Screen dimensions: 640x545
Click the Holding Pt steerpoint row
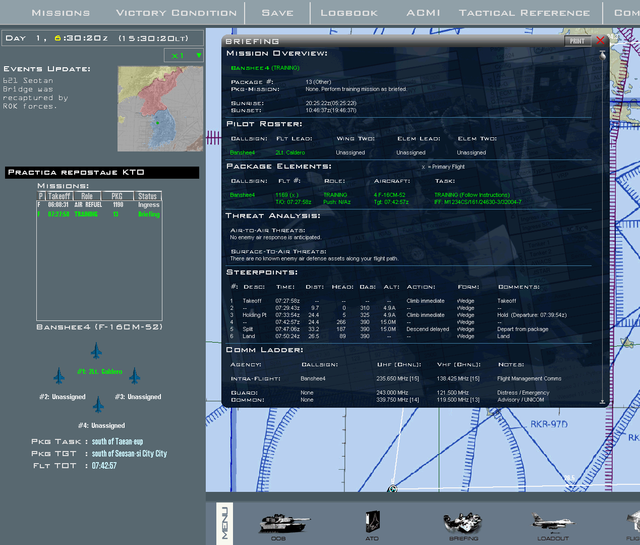[399, 315]
